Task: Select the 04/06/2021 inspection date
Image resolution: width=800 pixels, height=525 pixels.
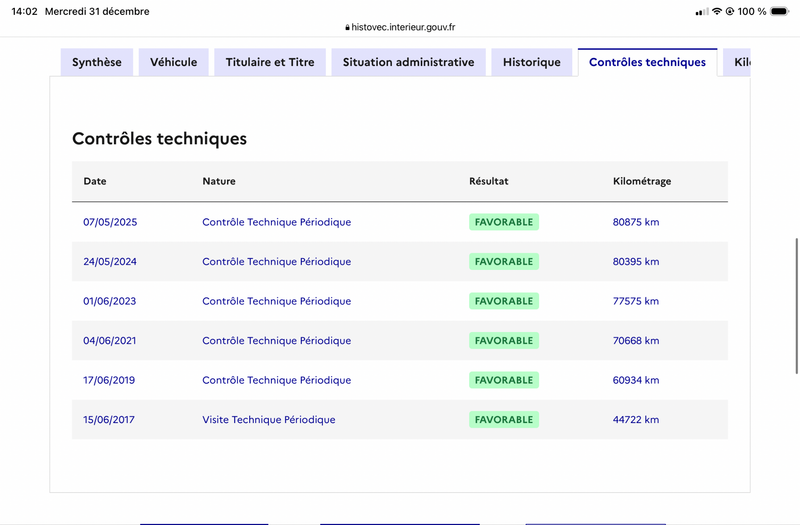Action: (x=110, y=341)
